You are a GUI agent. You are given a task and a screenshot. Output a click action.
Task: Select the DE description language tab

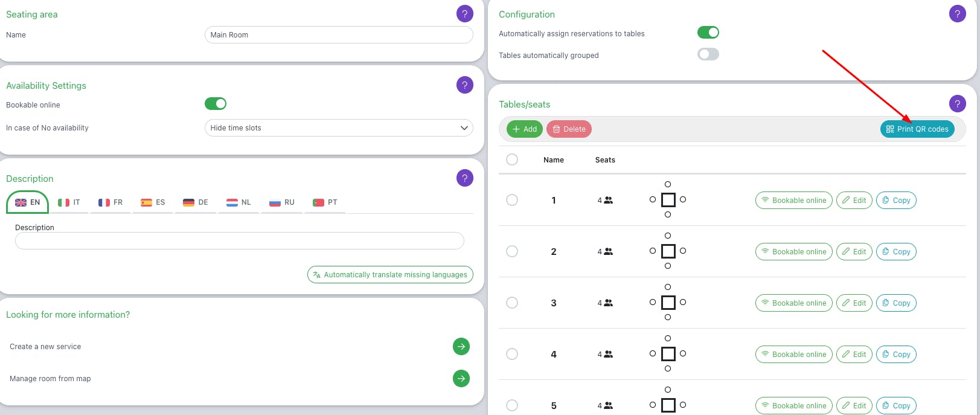tap(196, 202)
